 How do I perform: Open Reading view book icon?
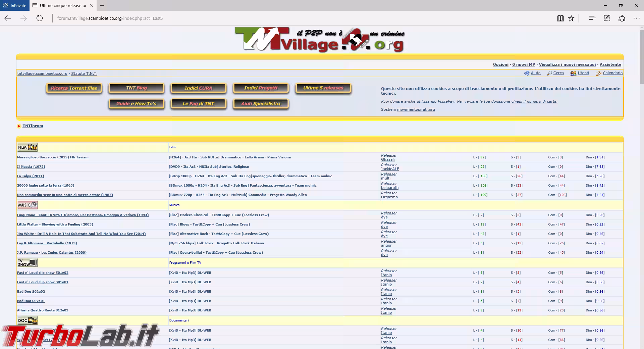[x=560, y=18]
